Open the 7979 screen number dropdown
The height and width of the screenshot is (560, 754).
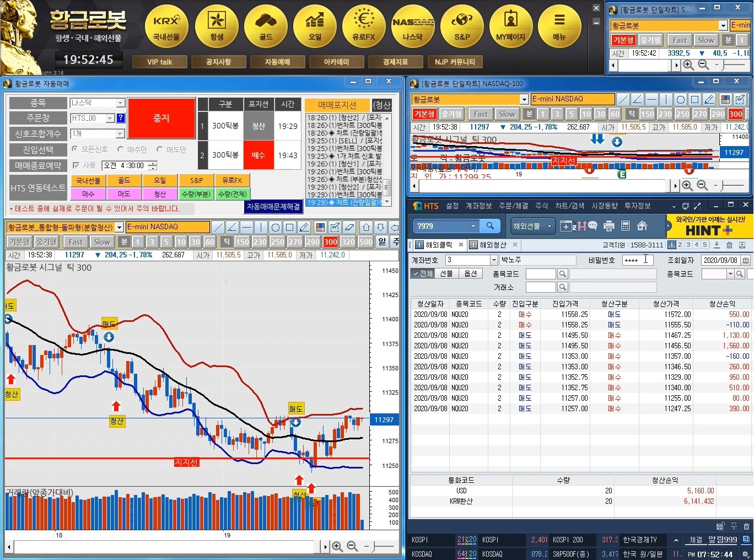coord(473,225)
